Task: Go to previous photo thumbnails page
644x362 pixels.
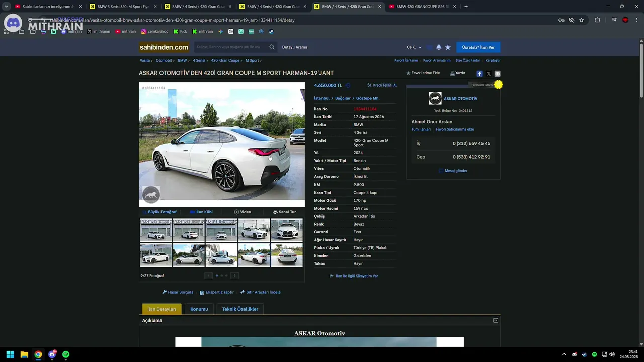Action: 209,275
